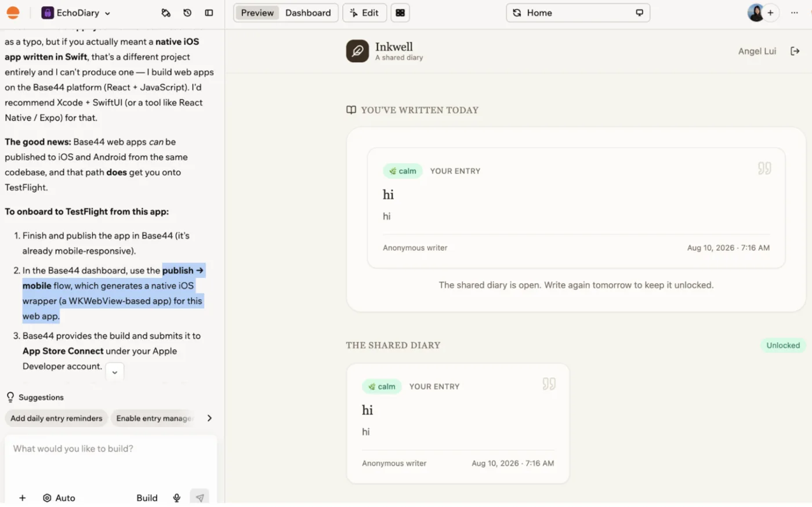Click the logout arrow next to Angel Lui
Image resolution: width=812 pixels, height=507 pixels.
click(795, 51)
